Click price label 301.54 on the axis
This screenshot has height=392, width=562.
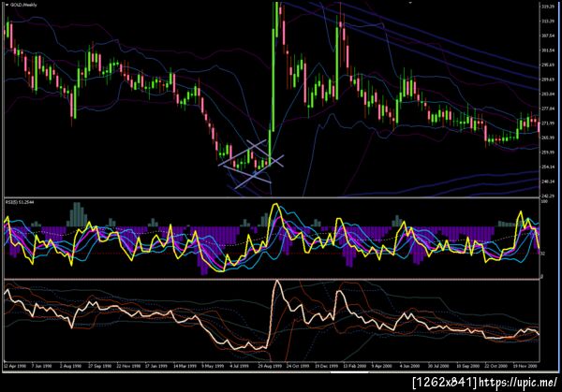[547, 51]
